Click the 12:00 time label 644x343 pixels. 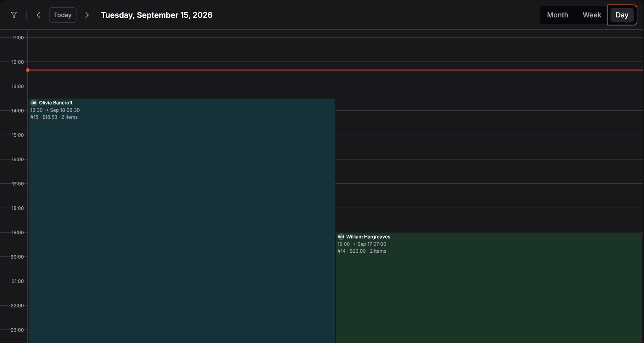[18, 62]
